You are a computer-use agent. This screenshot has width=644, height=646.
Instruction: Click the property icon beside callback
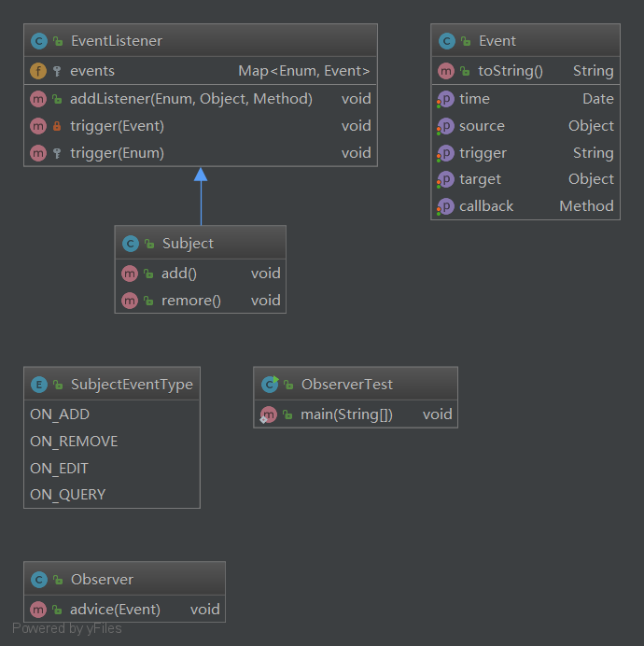click(x=445, y=206)
